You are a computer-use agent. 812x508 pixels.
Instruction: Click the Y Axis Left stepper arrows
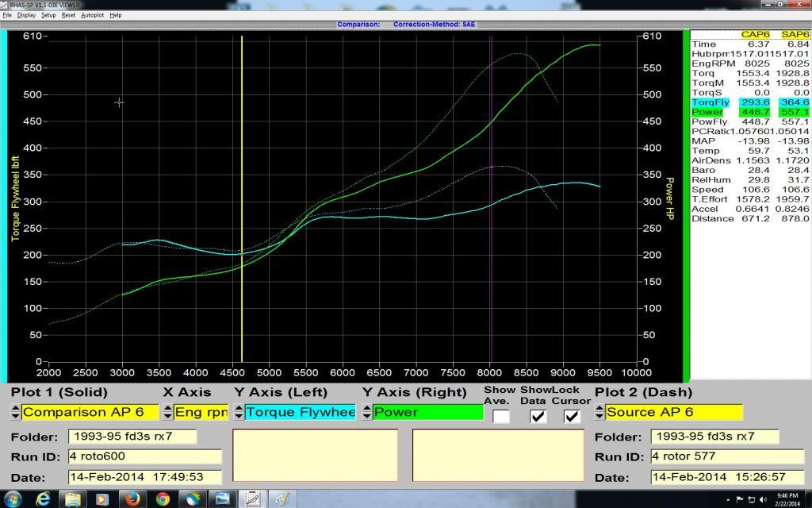coord(238,412)
